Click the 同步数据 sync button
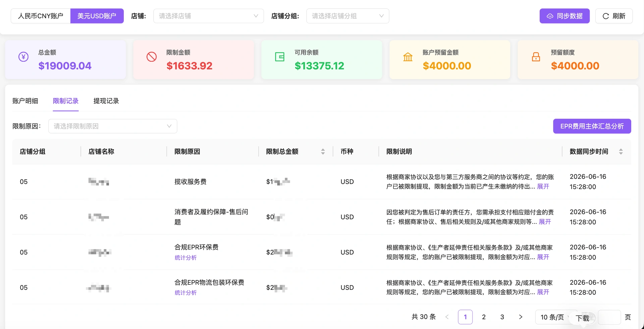The image size is (644, 329). click(x=565, y=16)
